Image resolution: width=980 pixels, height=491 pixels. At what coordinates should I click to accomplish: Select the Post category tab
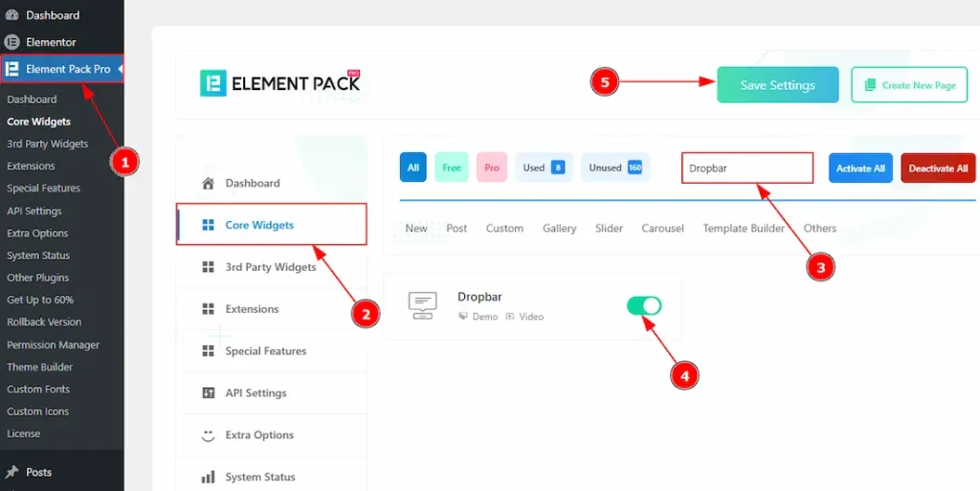[457, 228]
